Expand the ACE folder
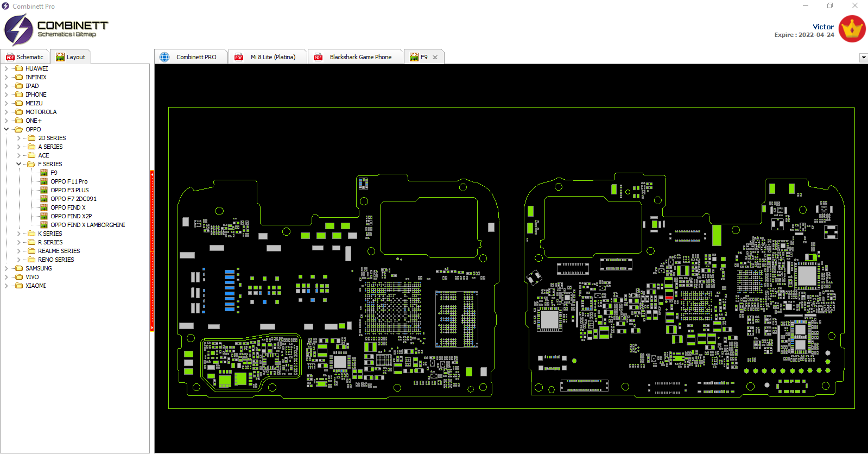The height and width of the screenshot is (454, 868). pyautogui.click(x=18, y=155)
